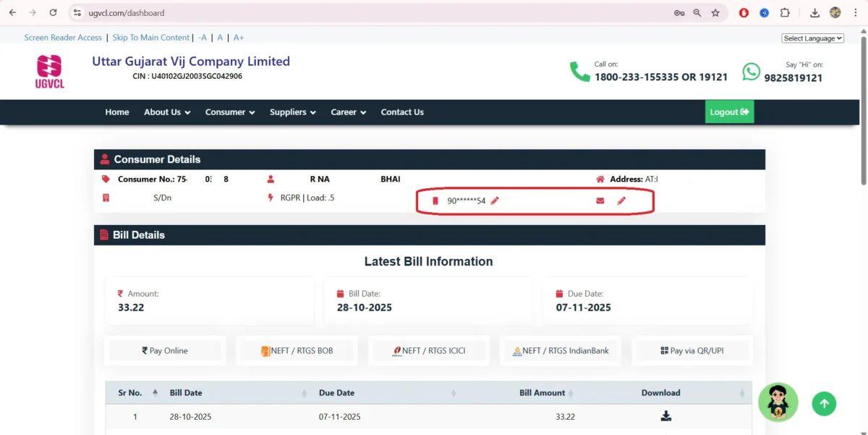Click the phone call icon
This screenshot has height=435, width=868.
[x=579, y=72]
